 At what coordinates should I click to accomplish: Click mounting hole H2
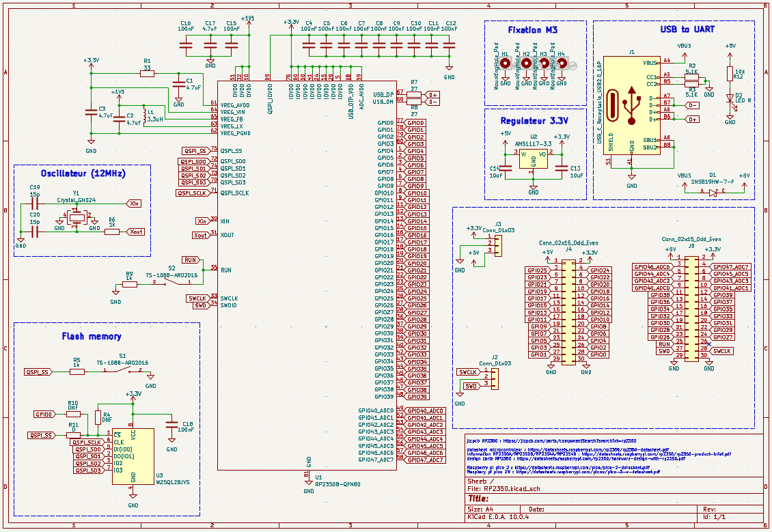pos(526,64)
